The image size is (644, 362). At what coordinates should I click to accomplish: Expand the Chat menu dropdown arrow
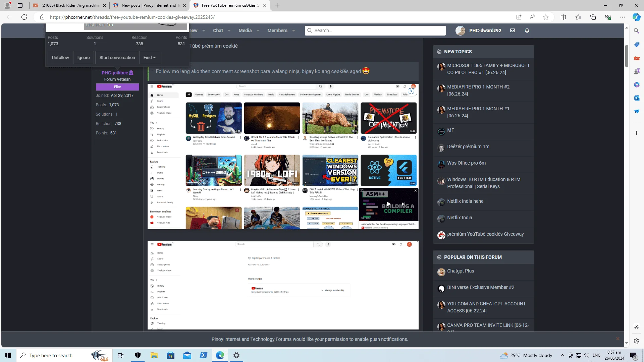[x=229, y=31]
